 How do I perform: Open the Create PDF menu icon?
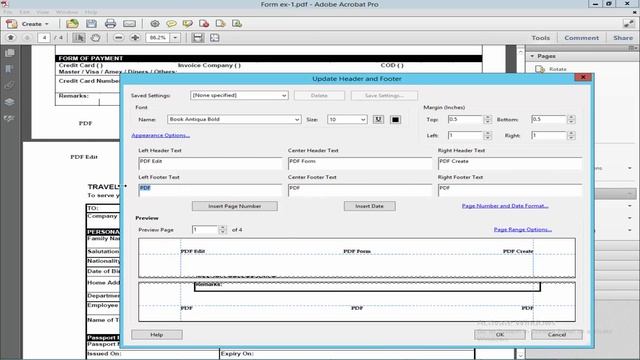(12, 24)
